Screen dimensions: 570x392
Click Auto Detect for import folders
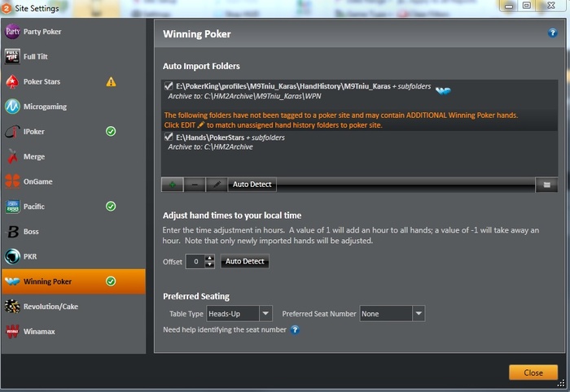(252, 185)
